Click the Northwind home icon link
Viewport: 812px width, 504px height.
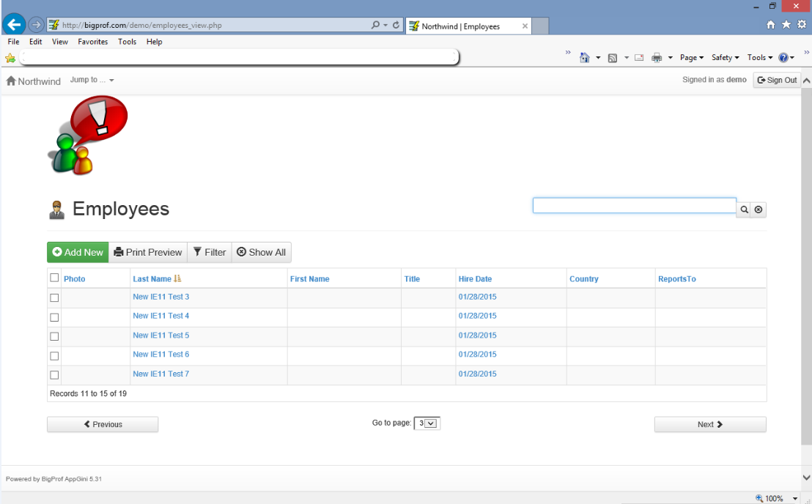pos(11,81)
